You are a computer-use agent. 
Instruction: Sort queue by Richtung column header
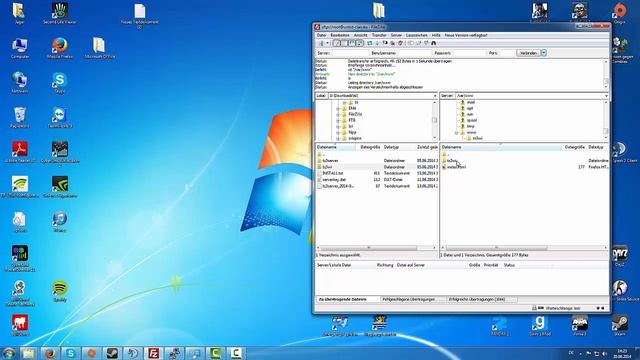pos(385,265)
